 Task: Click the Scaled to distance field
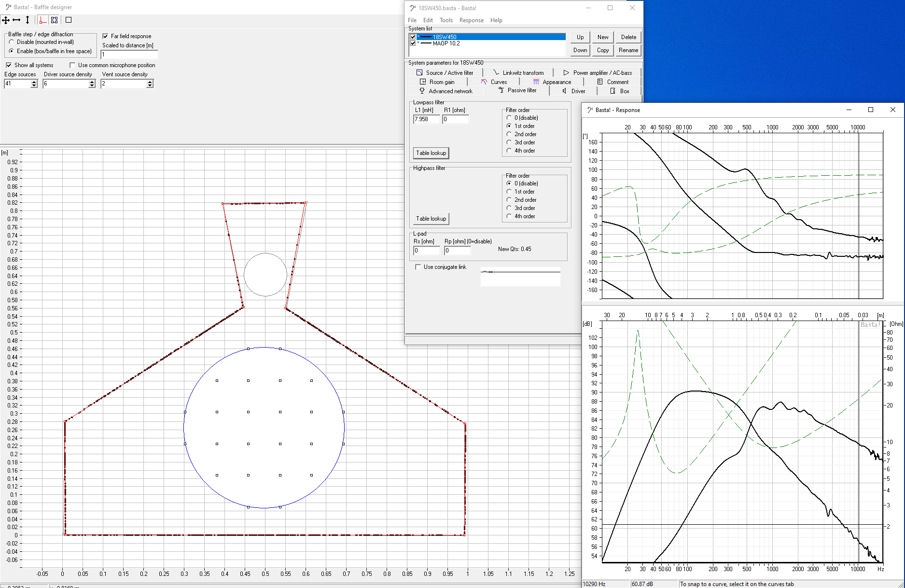[129, 55]
